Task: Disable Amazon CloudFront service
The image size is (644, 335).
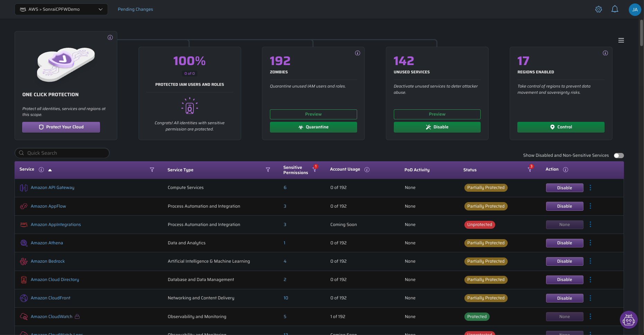Action: click(x=564, y=298)
